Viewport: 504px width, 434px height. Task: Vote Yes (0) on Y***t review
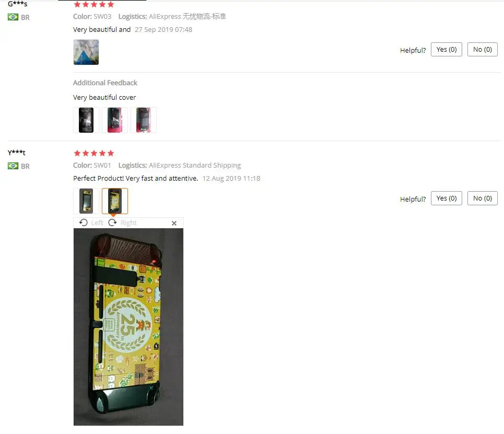447,198
